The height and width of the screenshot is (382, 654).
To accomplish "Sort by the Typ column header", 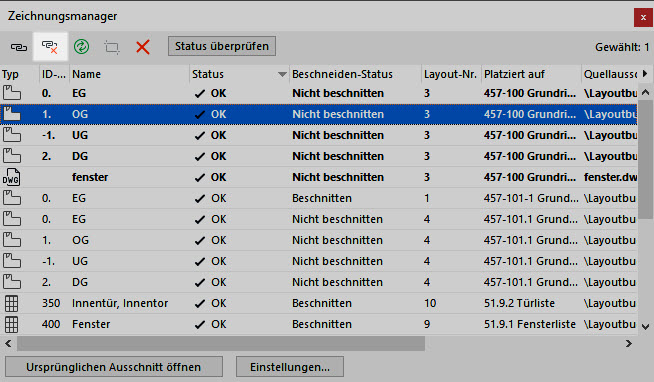I will [x=10, y=74].
